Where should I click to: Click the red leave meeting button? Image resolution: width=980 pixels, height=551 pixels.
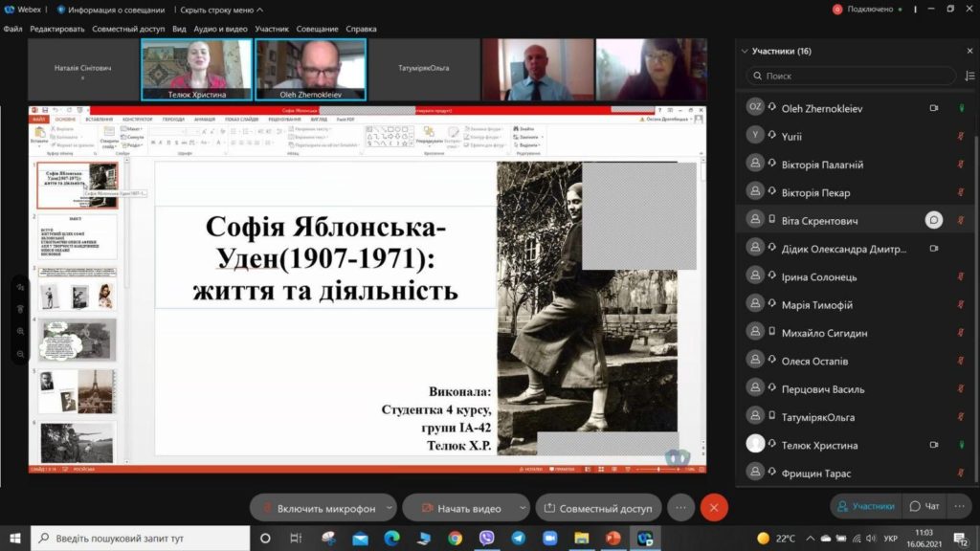[x=714, y=508]
